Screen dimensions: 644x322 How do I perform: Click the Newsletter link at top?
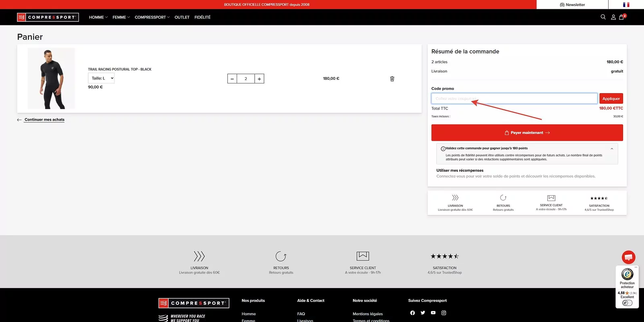572,4
